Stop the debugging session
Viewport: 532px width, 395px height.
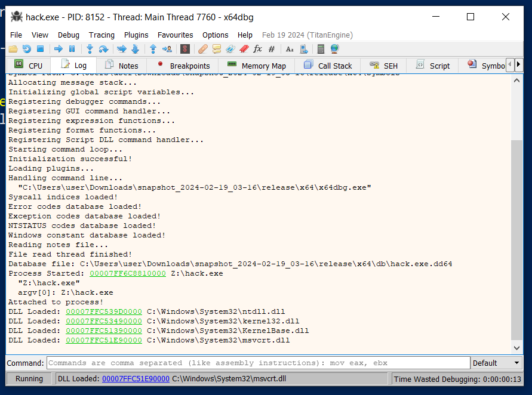(x=41, y=49)
